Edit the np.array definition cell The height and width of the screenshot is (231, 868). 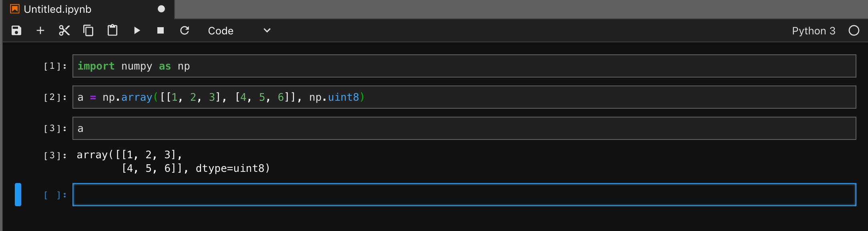click(x=464, y=97)
